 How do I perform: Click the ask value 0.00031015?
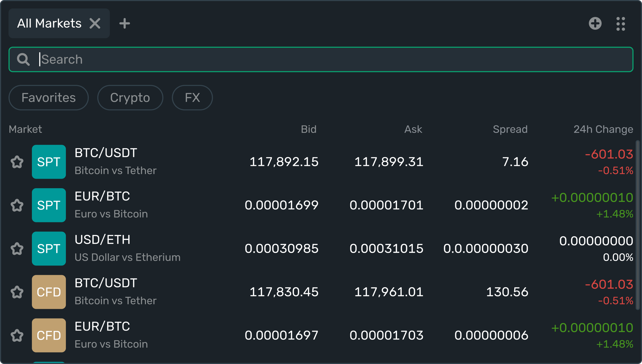pos(386,249)
